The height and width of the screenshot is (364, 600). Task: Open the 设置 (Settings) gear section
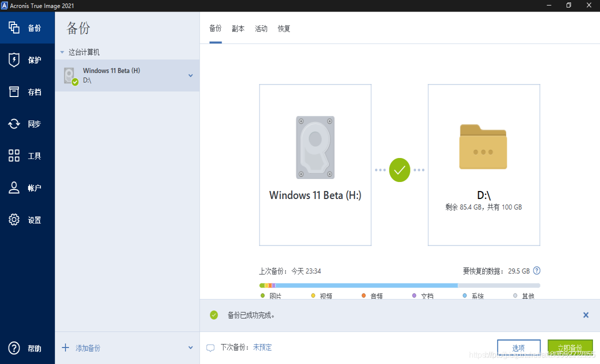click(x=27, y=220)
